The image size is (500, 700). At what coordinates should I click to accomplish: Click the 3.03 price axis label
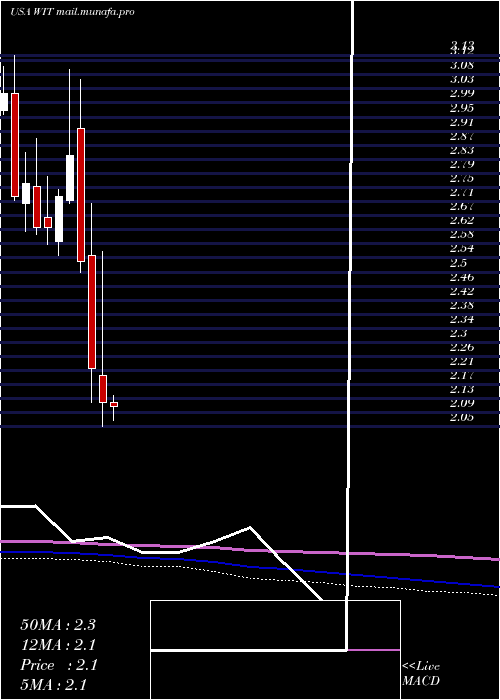coord(462,79)
